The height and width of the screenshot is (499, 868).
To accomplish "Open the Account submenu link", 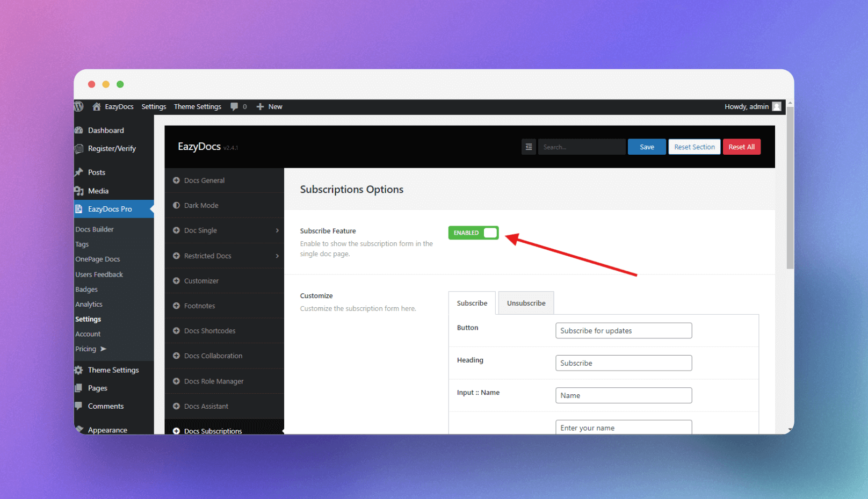I will point(88,334).
